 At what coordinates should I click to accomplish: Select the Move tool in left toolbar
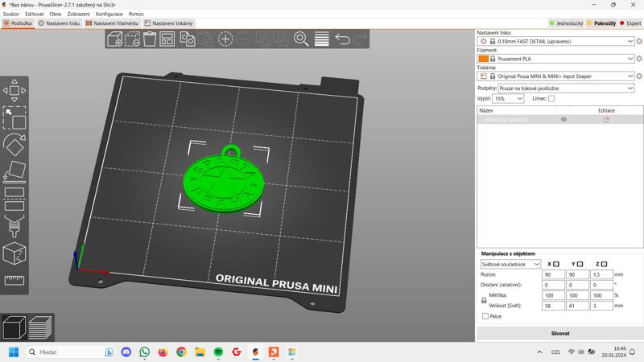[x=14, y=90]
